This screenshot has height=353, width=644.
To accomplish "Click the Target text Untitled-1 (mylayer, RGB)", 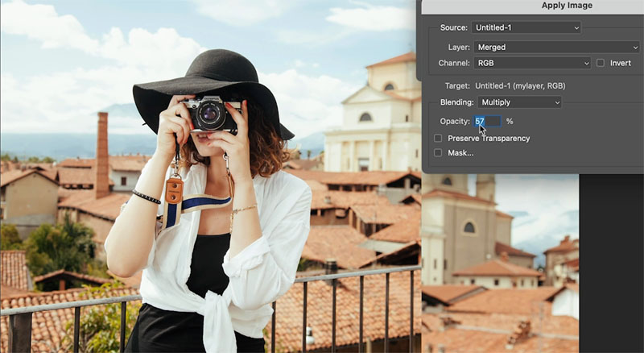I will click(x=520, y=85).
